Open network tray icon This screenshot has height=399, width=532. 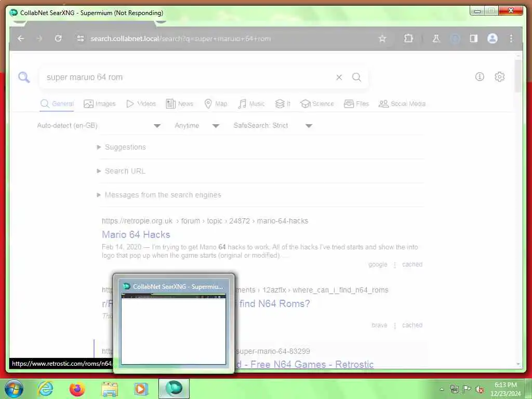(x=454, y=389)
